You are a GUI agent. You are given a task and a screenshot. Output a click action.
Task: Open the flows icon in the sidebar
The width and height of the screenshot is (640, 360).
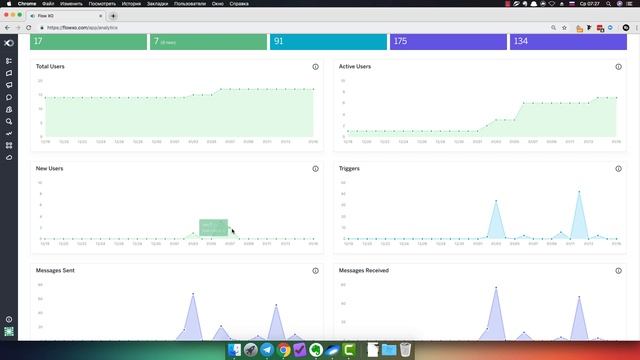click(9, 61)
